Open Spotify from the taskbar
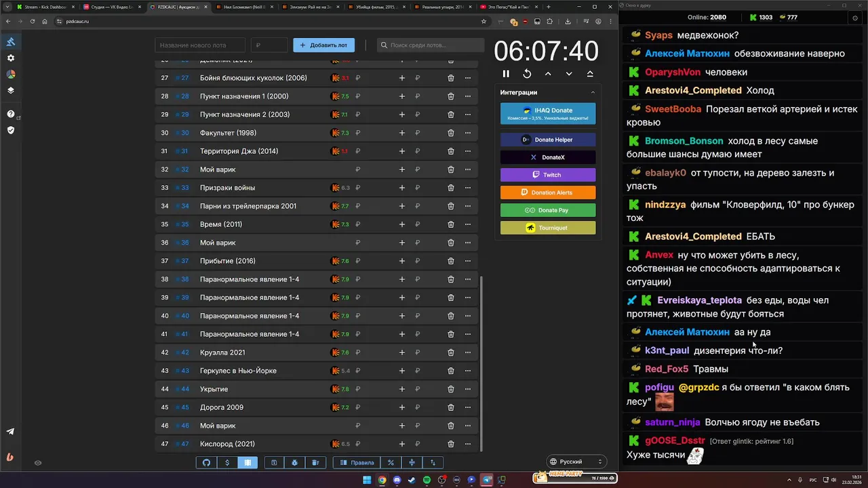Image resolution: width=868 pixels, height=488 pixels. [x=427, y=480]
